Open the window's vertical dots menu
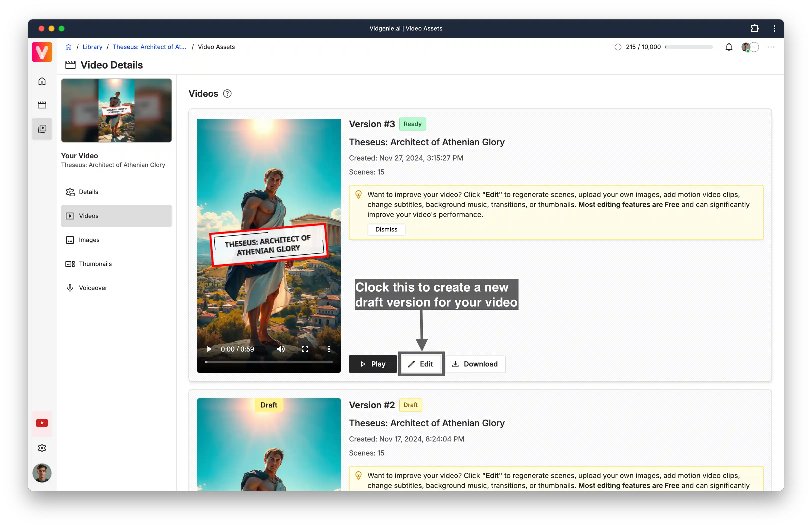This screenshot has width=812, height=528. click(x=774, y=28)
